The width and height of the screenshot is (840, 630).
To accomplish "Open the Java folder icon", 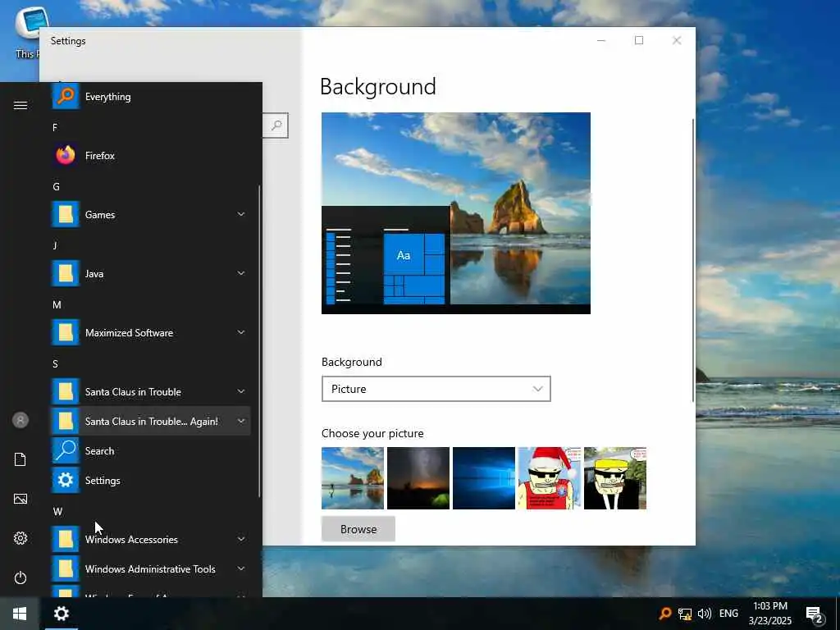I will pos(66,273).
